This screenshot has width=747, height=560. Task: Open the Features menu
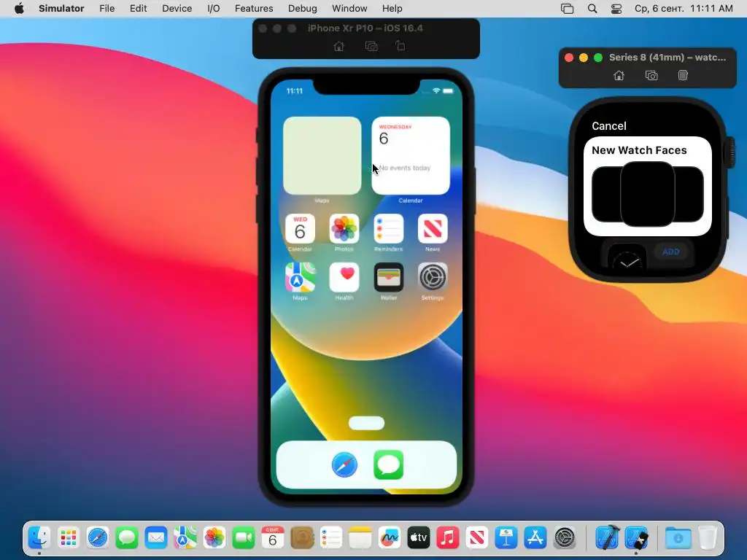tap(254, 9)
